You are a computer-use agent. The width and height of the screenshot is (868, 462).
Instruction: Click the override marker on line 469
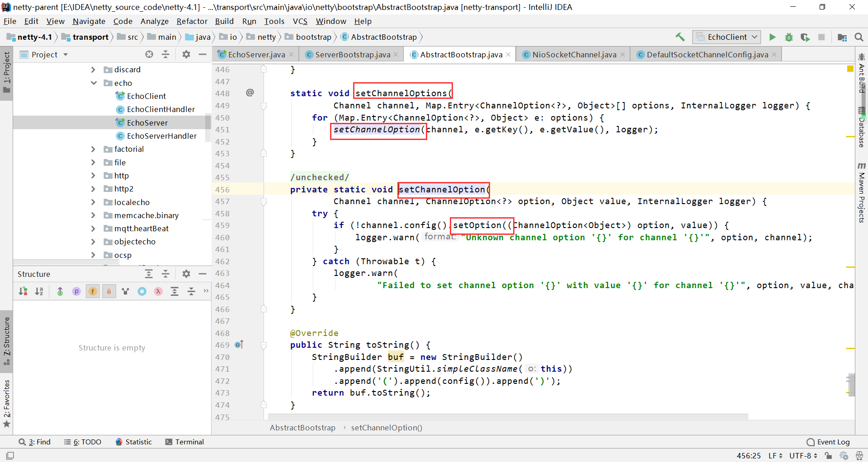point(240,345)
